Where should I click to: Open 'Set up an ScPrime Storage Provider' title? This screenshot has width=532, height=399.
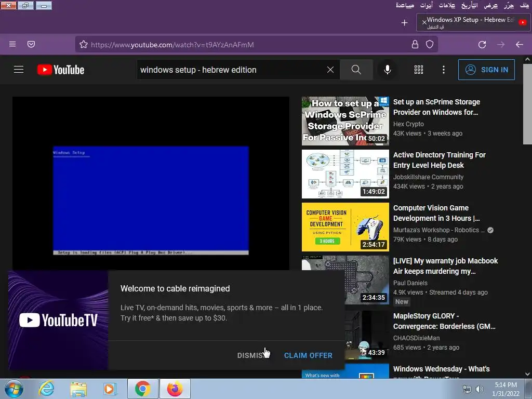coord(436,107)
